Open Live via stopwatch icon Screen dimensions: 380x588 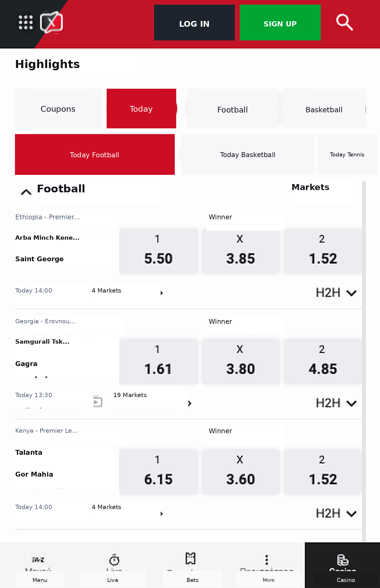(114, 560)
